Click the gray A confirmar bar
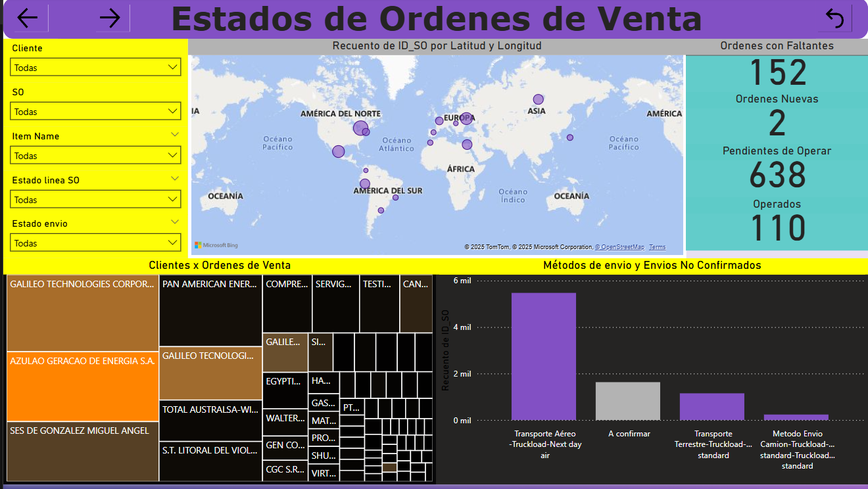Screen dimensions: 868x489 pyautogui.click(x=628, y=401)
